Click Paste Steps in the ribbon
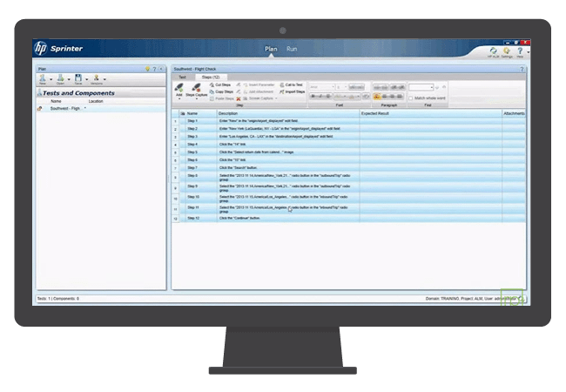Image resolution: width=566 pixels, height=392 pixels. click(222, 98)
